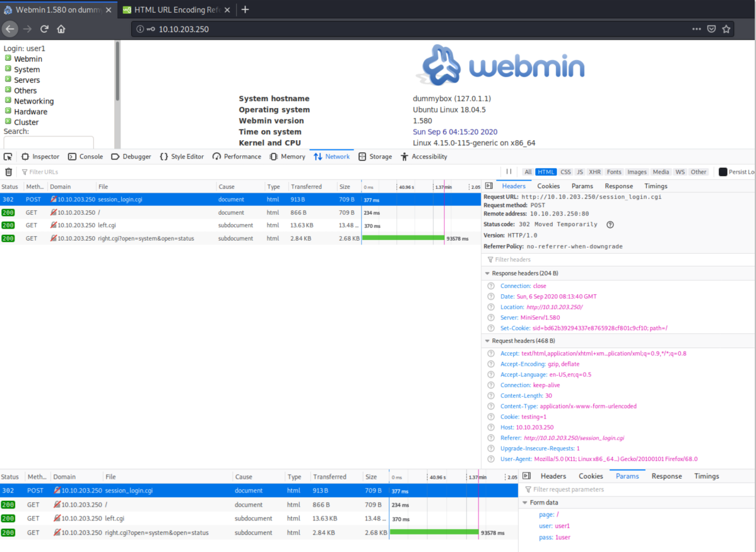Collapse the Response headers section
The width and height of the screenshot is (756, 552).
click(x=487, y=273)
